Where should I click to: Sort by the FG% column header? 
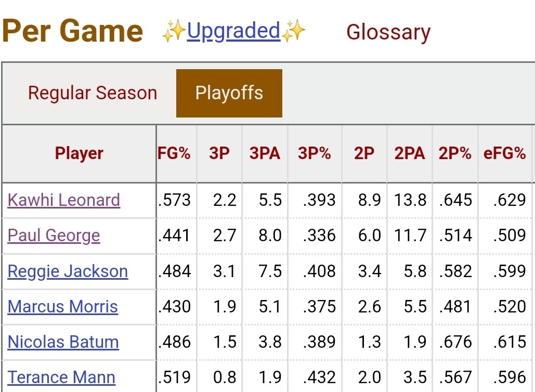[x=174, y=153]
